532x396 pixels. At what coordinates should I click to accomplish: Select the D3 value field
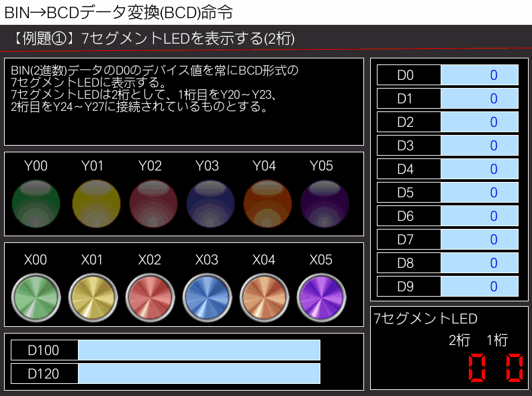(480, 146)
